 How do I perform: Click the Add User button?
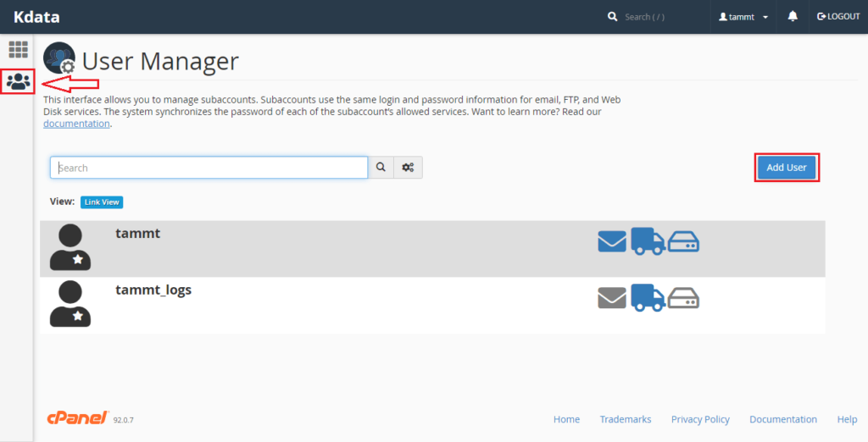tap(787, 167)
